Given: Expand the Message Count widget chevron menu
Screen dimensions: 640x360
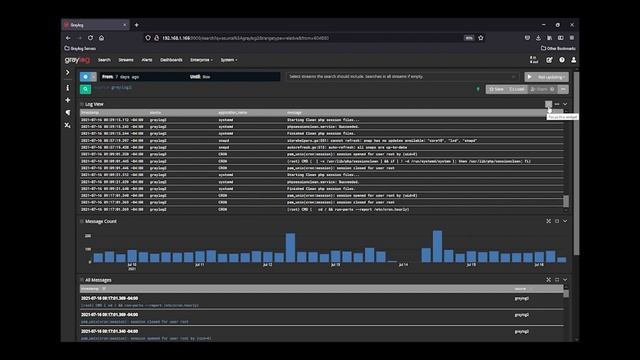Looking at the screenshot, I should click(565, 221).
